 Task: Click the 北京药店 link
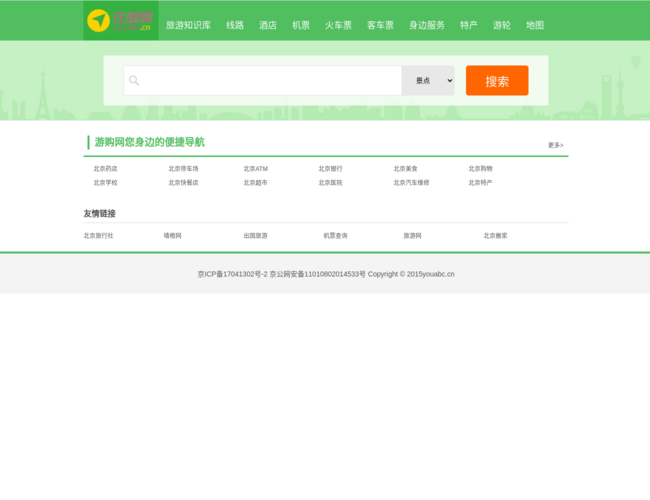tap(105, 169)
